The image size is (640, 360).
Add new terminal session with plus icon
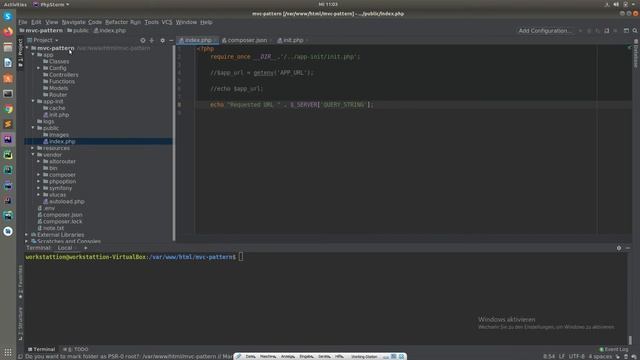click(x=85, y=248)
